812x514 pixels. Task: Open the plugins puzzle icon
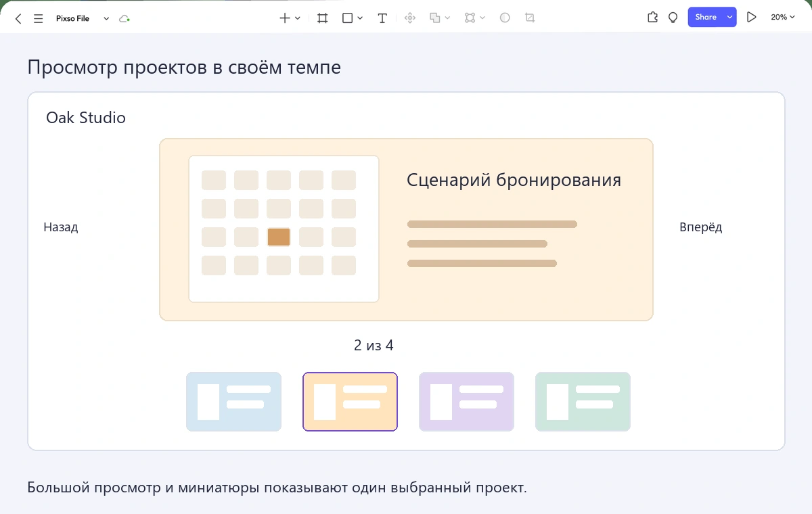[652, 18]
